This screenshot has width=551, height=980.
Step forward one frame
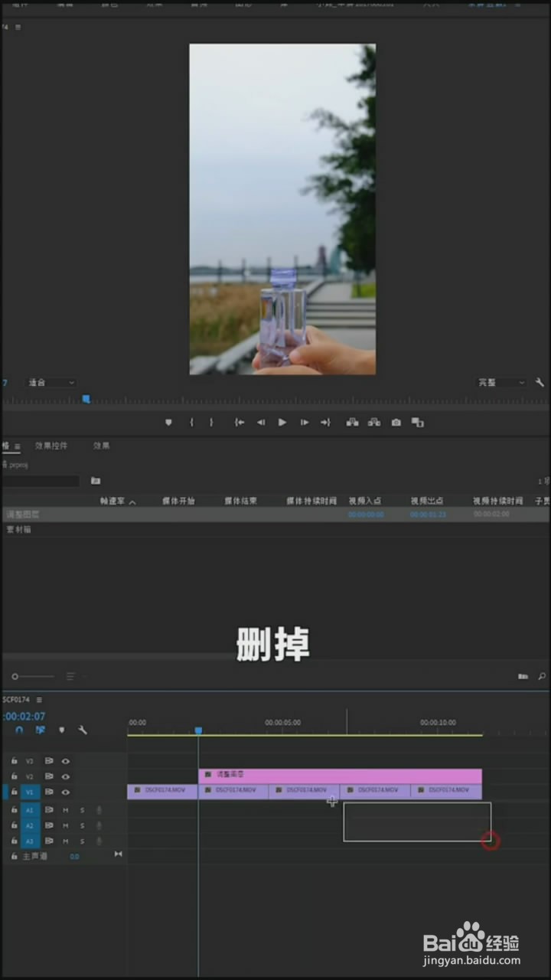(304, 423)
